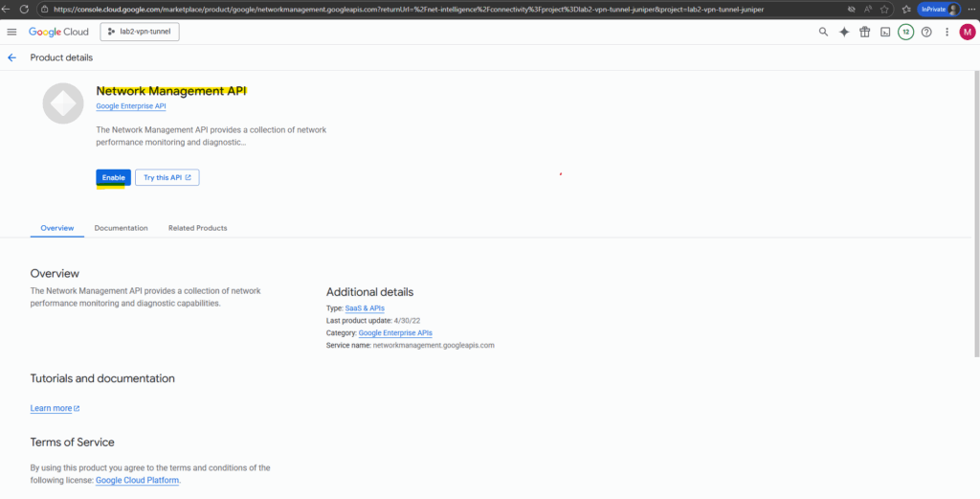Screen dimensions: 980x499
Task: Open the browser ellipsis settings menu
Action: point(971,10)
